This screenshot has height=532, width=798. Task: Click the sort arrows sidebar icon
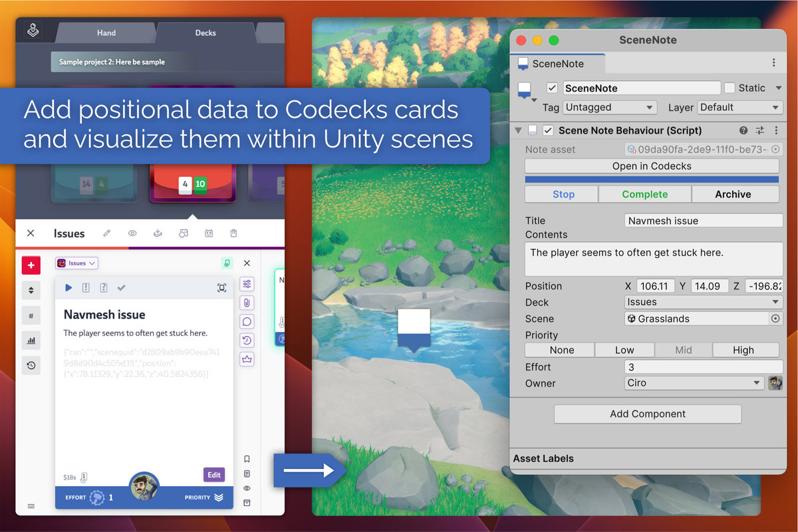click(x=31, y=290)
